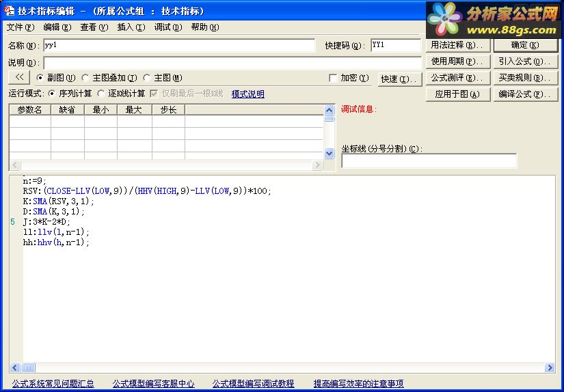Screen dimensions: 564x392
Task: Click the 步长 column header
Action: 168,109
